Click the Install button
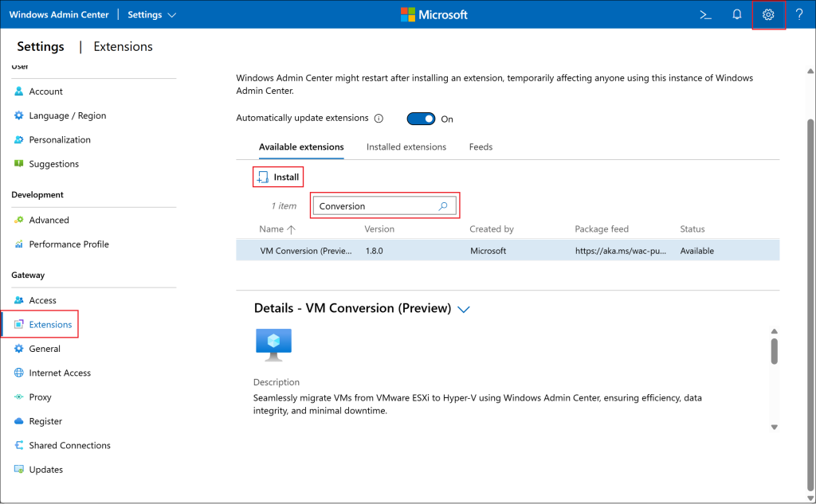 (x=277, y=176)
